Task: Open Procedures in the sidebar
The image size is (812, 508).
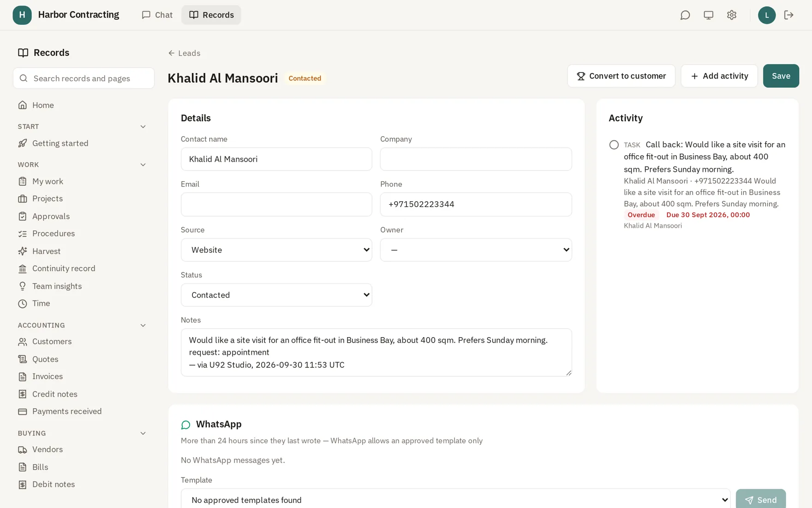Action: click(x=83, y=234)
